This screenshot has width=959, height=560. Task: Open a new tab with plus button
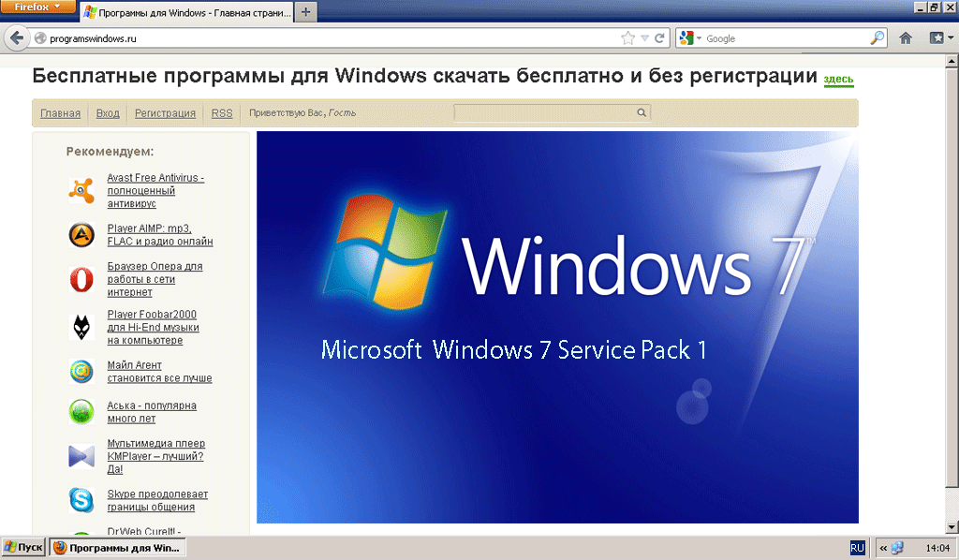tap(306, 11)
